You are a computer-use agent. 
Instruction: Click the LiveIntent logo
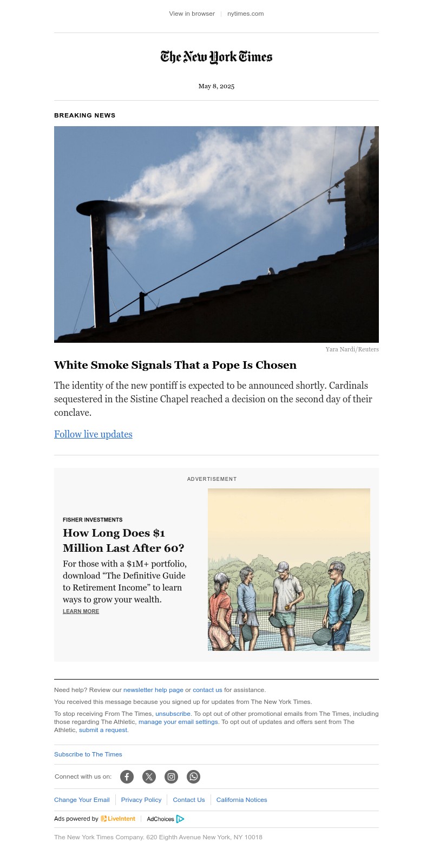click(118, 819)
